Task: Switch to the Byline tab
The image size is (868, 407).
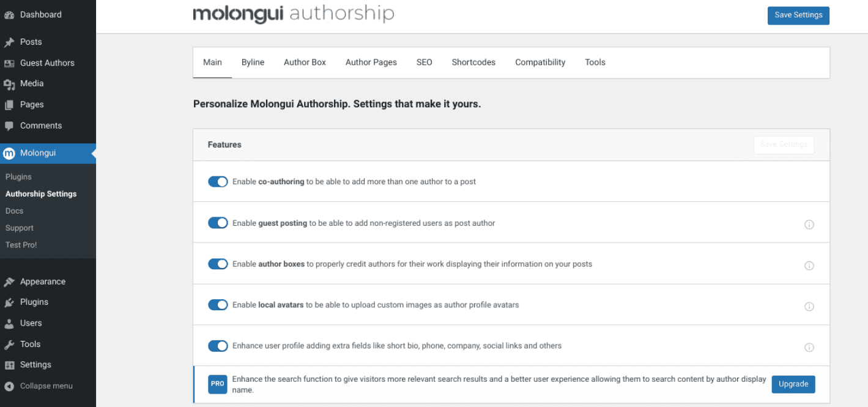Action: [x=253, y=62]
